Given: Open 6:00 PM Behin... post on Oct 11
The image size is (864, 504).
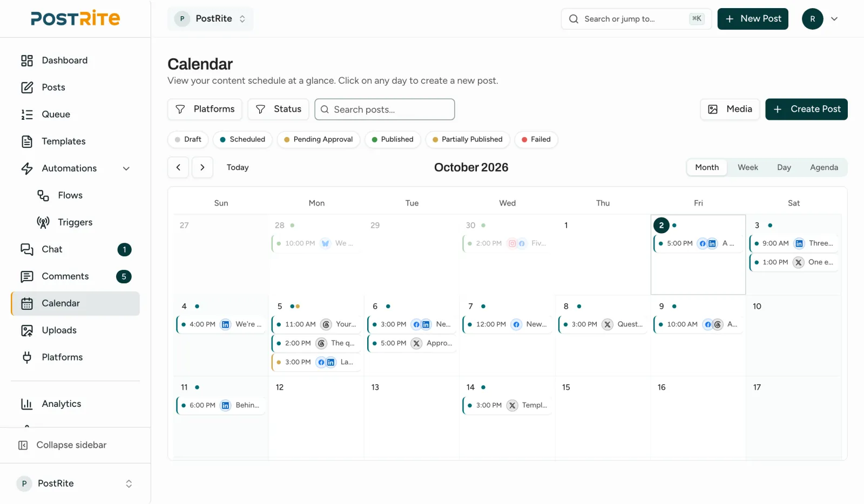Looking at the screenshot, I should pos(221,405).
